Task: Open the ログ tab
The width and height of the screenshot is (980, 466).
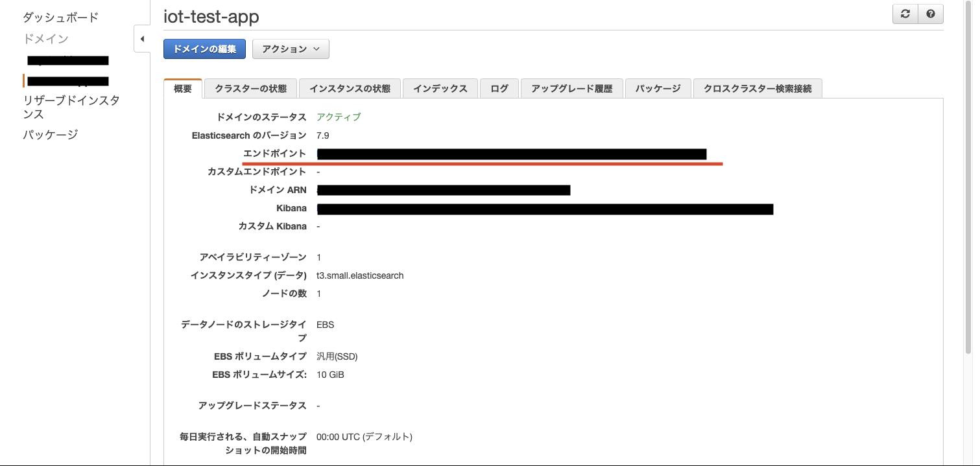Action: point(499,89)
